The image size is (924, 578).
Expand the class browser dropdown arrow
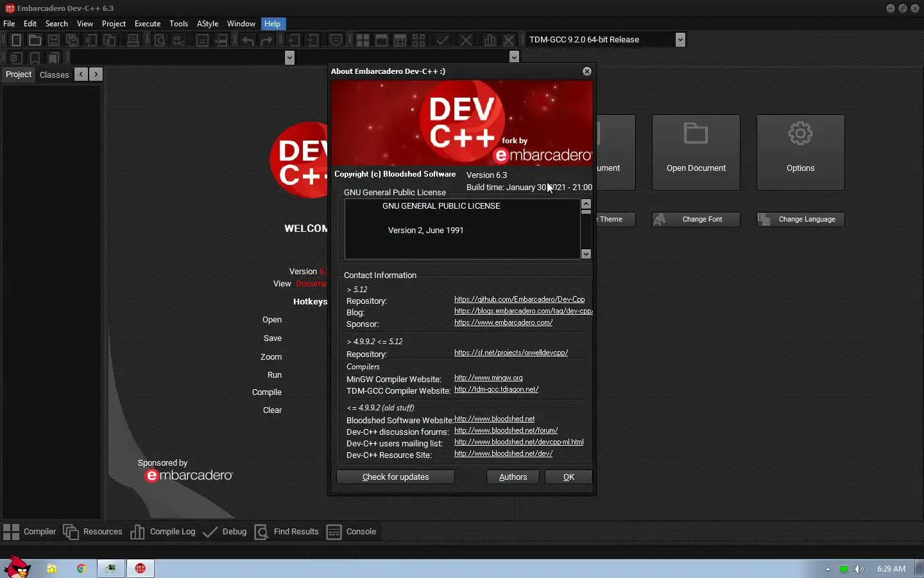click(x=289, y=58)
